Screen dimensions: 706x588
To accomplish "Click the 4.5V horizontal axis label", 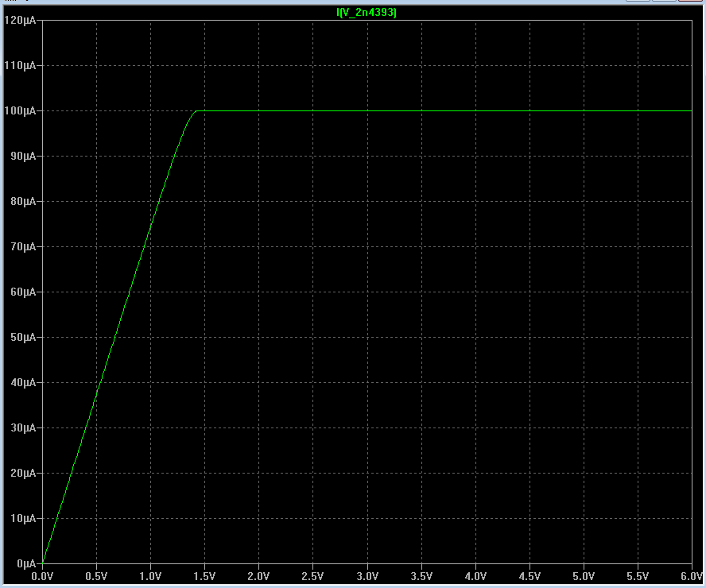I will point(529,576).
